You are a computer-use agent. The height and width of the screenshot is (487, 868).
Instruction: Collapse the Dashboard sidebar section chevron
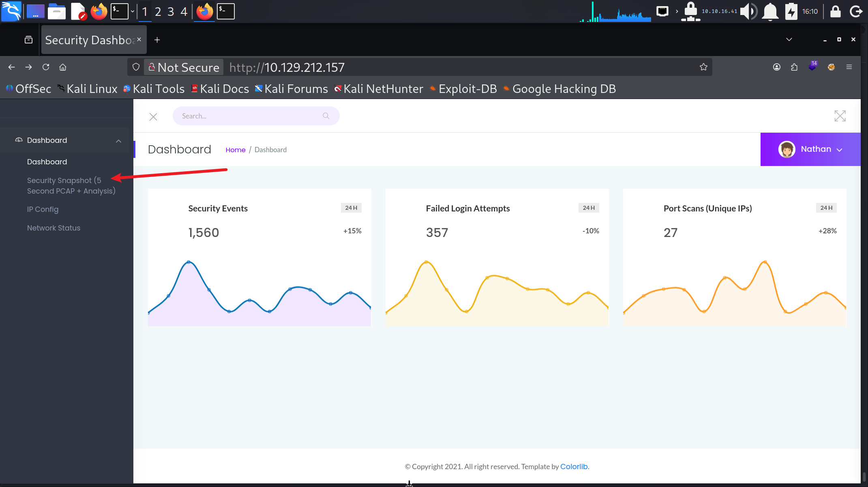(118, 141)
